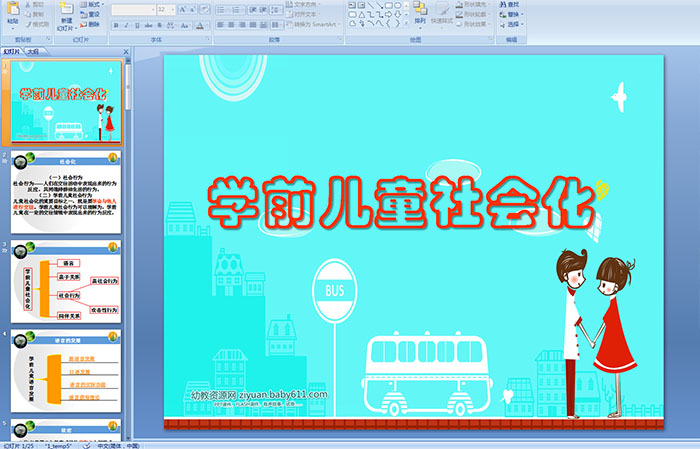Click the Cut (剪切) scissors icon

pyautogui.click(x=29, y=5)
